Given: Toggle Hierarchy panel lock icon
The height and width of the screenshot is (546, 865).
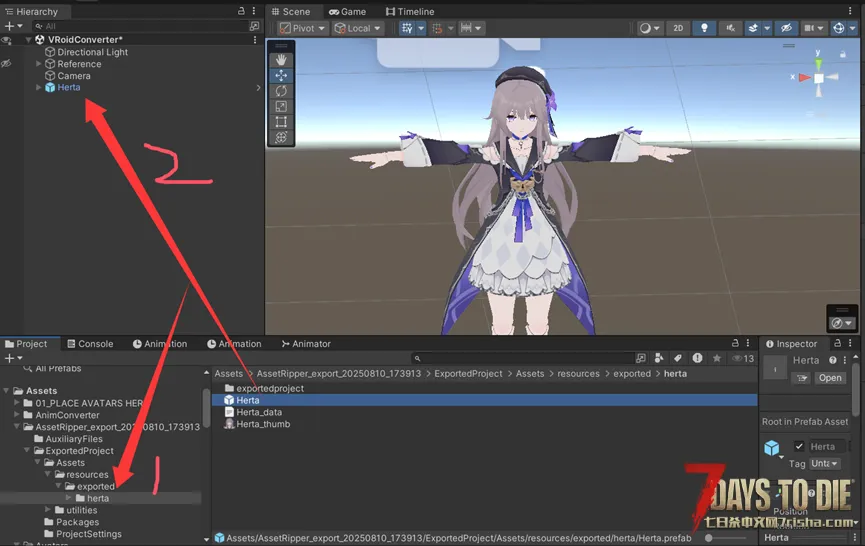Looking at the screenshot, I should pyautogui.click(x=241, y=11).
